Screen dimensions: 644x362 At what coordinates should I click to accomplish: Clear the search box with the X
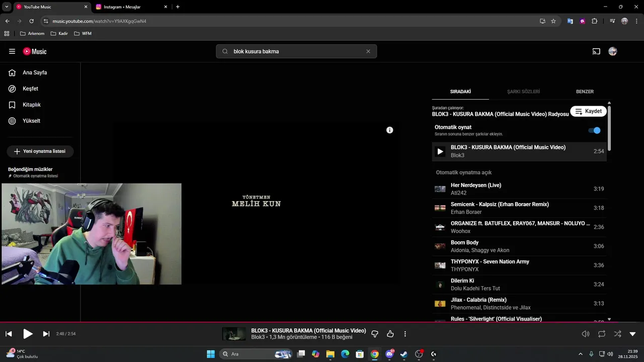click(x=368, y=51)
